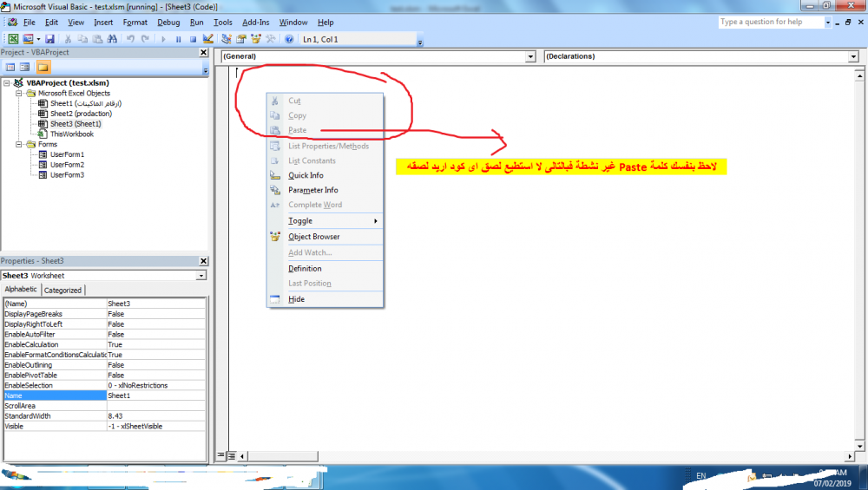Open Find with the binoculars icon
The width and height of the screenshot is (868, 490).
(112, 39)
